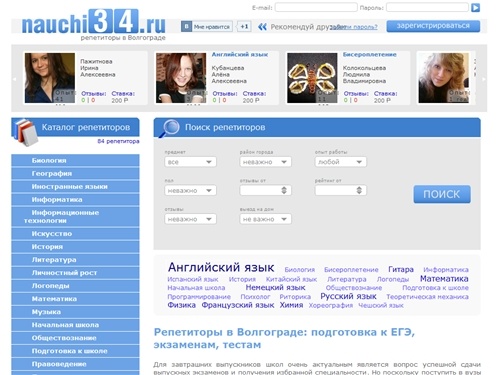
Task: Click 'Немецкий язык' in the tag cloud
Action: pos(275,287)
